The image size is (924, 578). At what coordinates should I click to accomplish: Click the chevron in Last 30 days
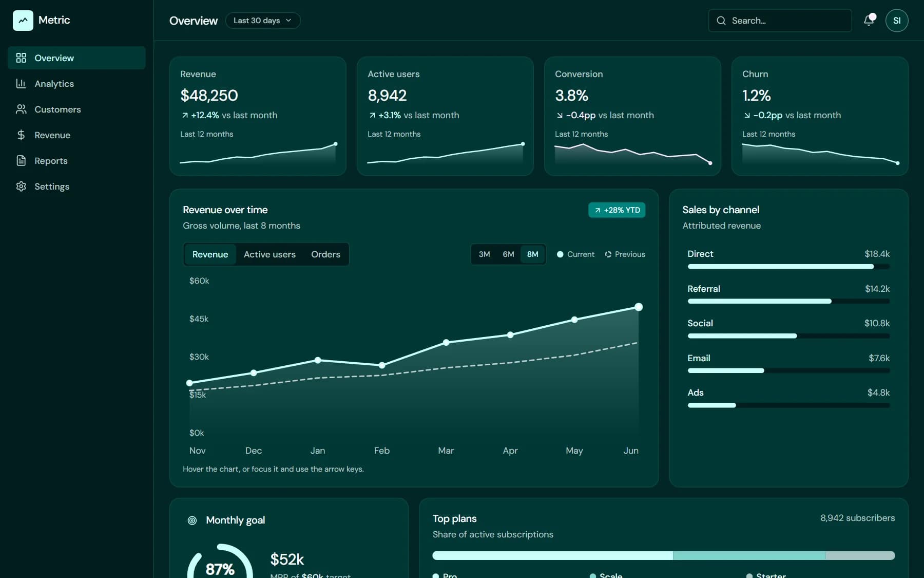point(288,21)
